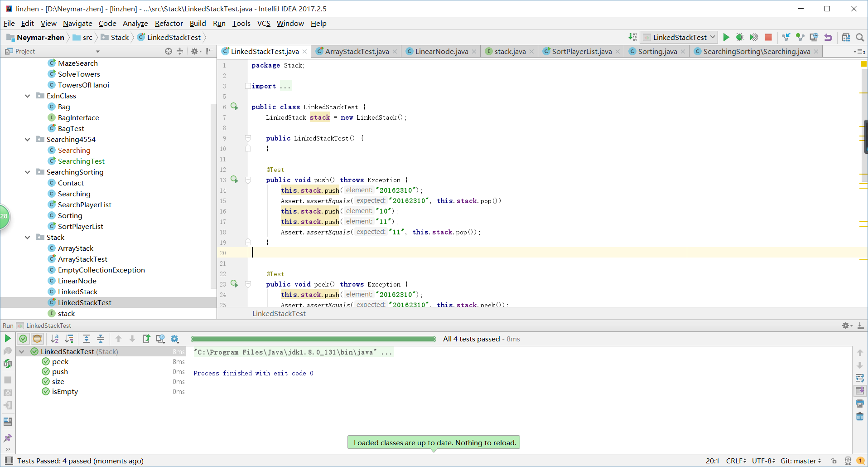Open the Analyze menu
868x467 pixels.
click(135, 23)
